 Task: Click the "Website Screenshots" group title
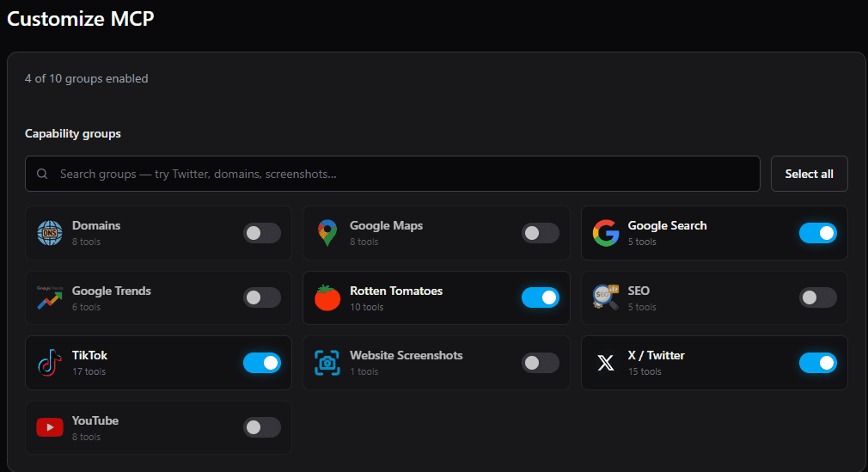pos(406,355)
